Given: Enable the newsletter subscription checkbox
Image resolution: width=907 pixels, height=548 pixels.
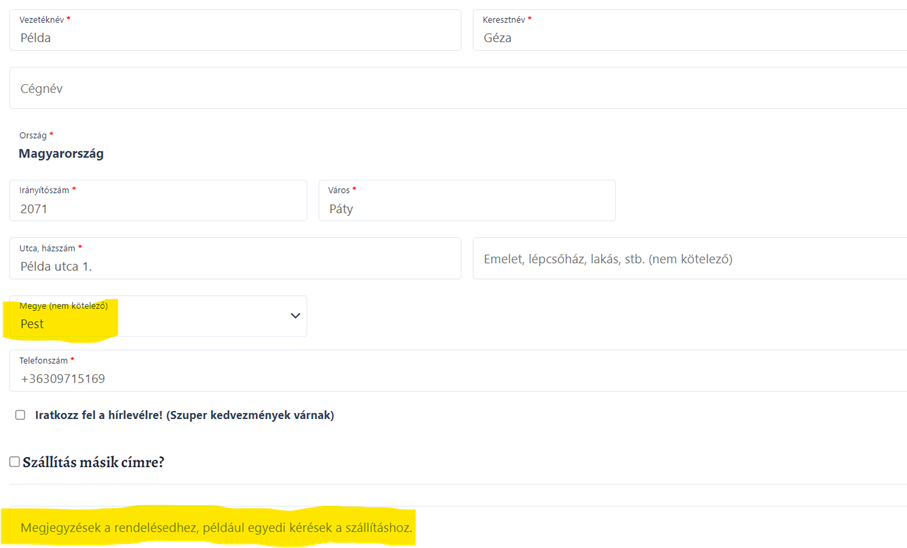Looking at the screenshot, I should coord(20,415).
